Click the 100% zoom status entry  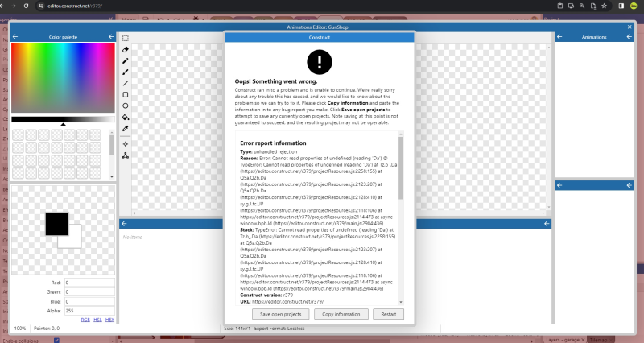click(19, 329)
